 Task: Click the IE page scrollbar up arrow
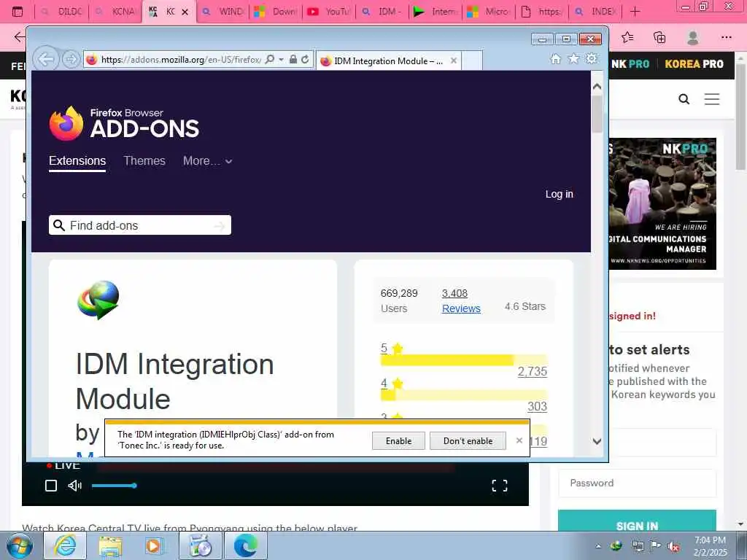(x=597, y=87)
